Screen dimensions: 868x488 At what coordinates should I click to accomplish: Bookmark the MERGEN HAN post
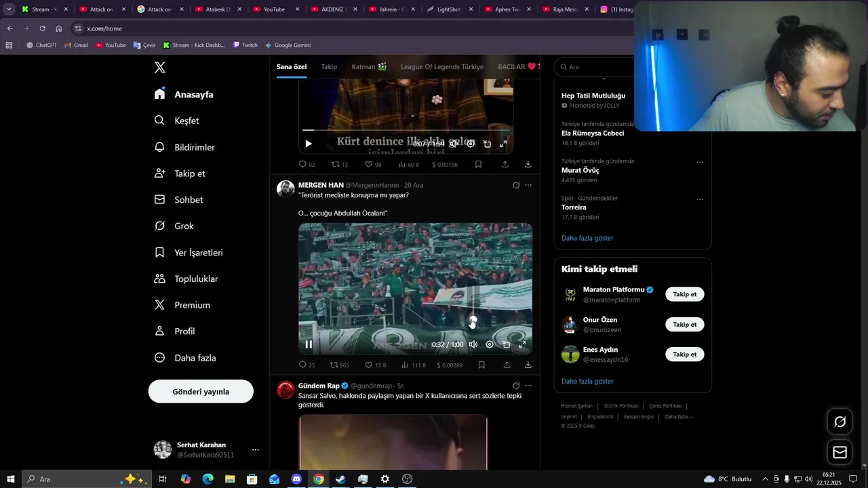click(481, 365)
